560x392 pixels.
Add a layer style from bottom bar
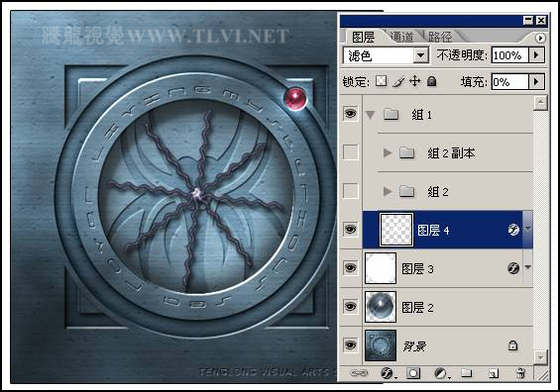[x=388, y=373]
